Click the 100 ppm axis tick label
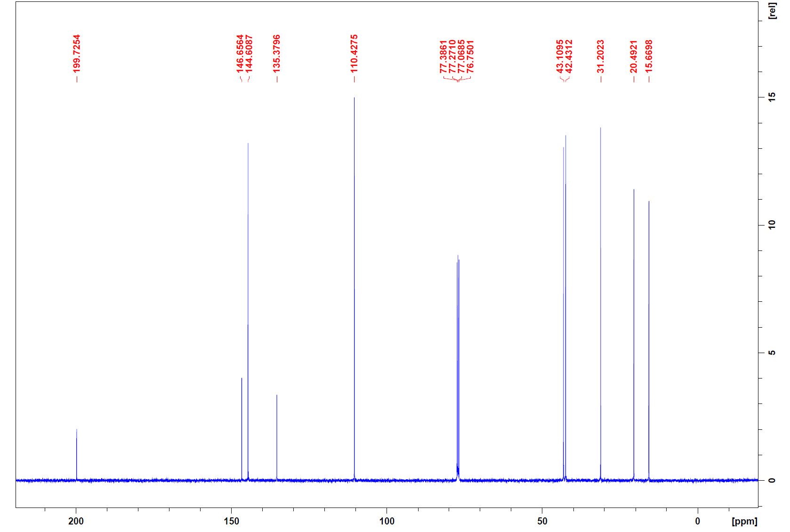 point(387,521)
